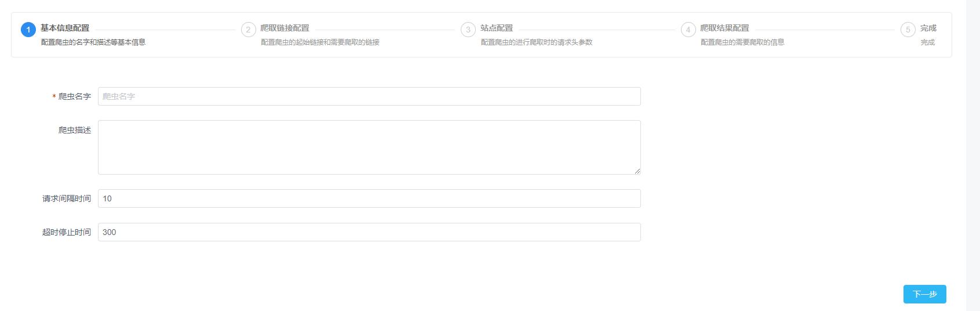Click the 超时停止时间 field showing 300
The width and height of the screenshot is (980, 311).
click(x=369, y=232)
